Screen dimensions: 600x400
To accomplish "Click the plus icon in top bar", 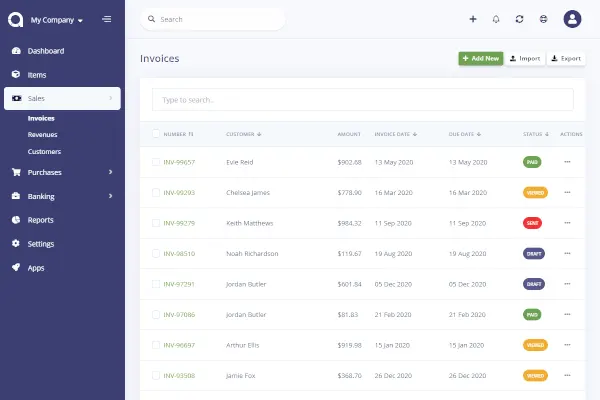I will pos(473,19).
